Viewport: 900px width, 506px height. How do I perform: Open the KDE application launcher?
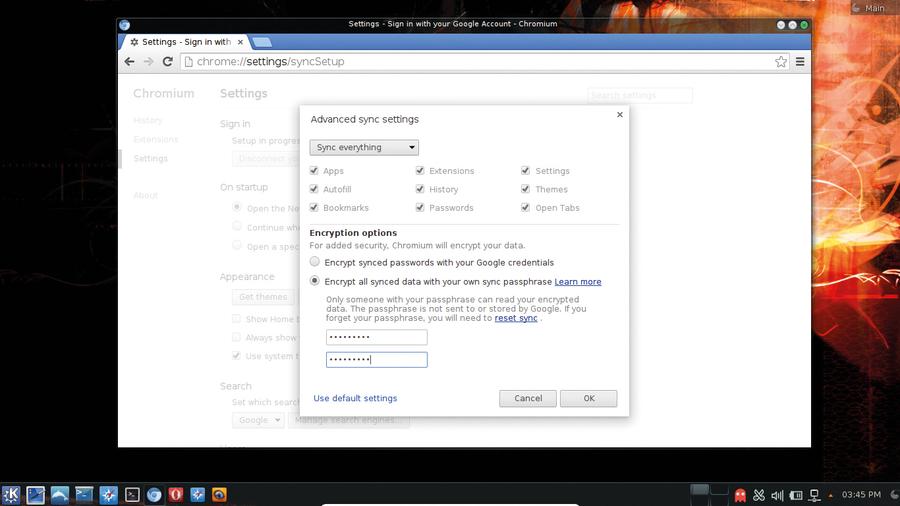coord(10,495)
